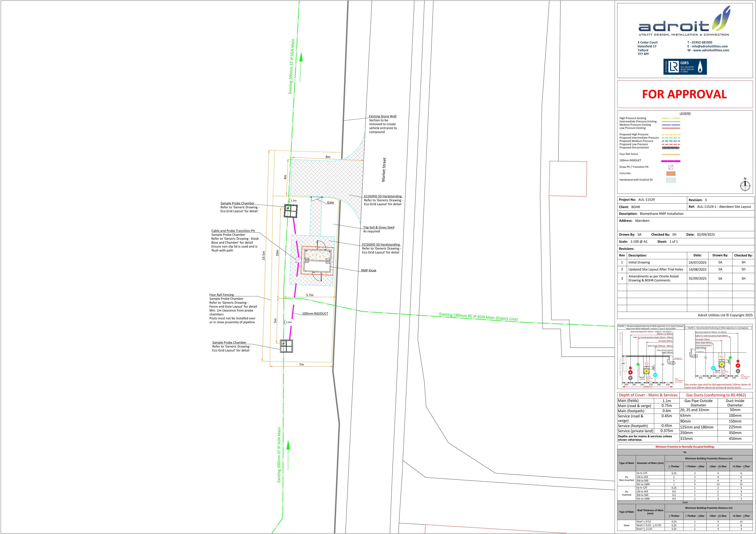Click the north arrow compass symbol
The height and width of the screenshot is (534, 756).
(745, 185)
